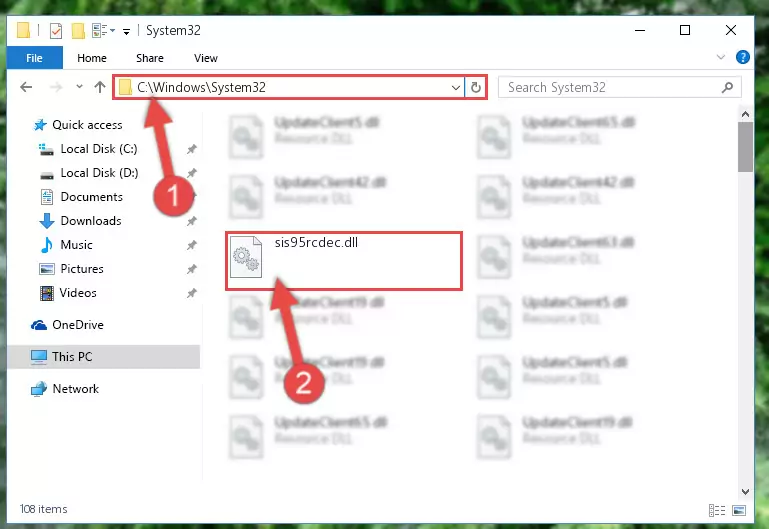Click the Network computer icon
The image size is (769, 529).
[x=39, y=389]
